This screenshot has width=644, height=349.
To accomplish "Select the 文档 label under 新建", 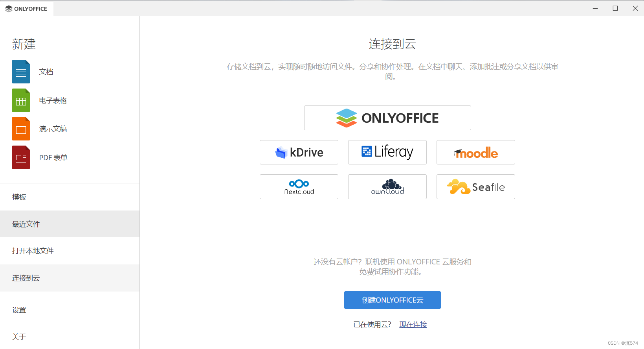I will point(46,72).
